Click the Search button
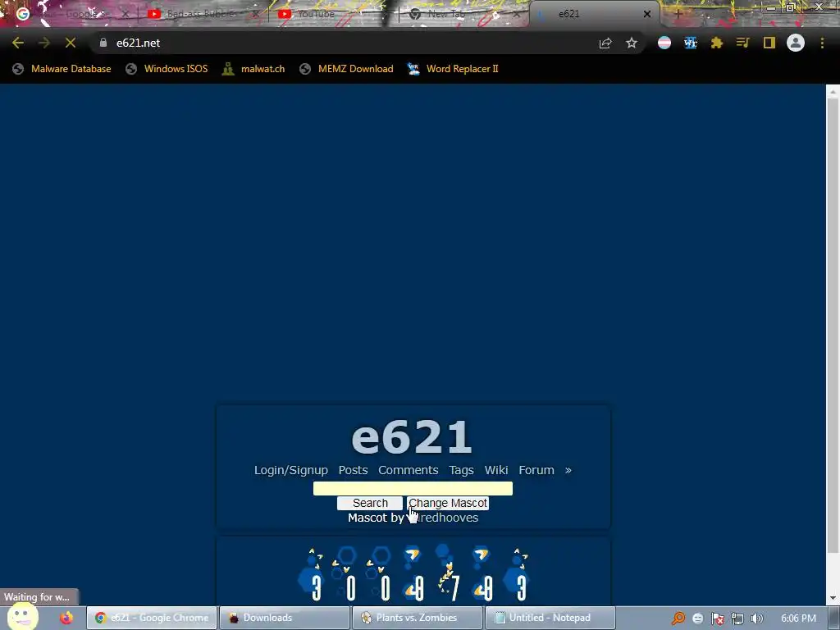 tap(370, 503)
